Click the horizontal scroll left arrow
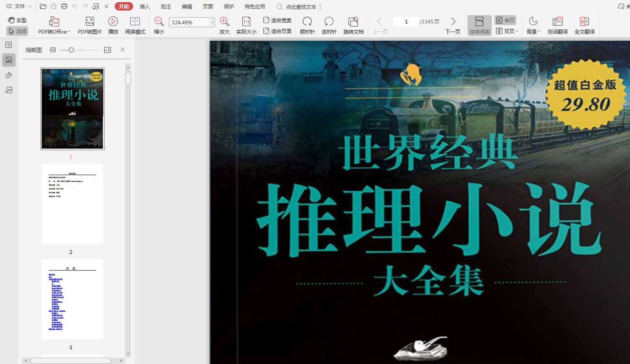 coord(26,361)
